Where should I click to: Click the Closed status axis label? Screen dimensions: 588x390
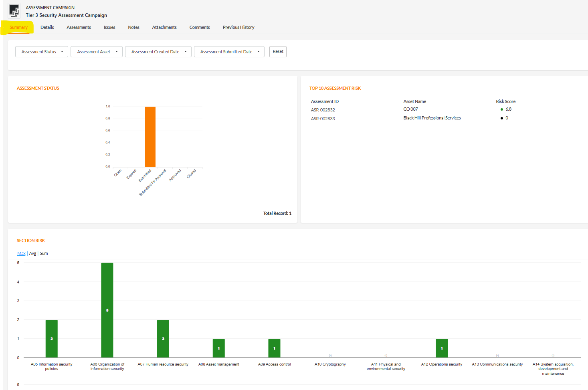pyautogui.click(x=192, y=174)
